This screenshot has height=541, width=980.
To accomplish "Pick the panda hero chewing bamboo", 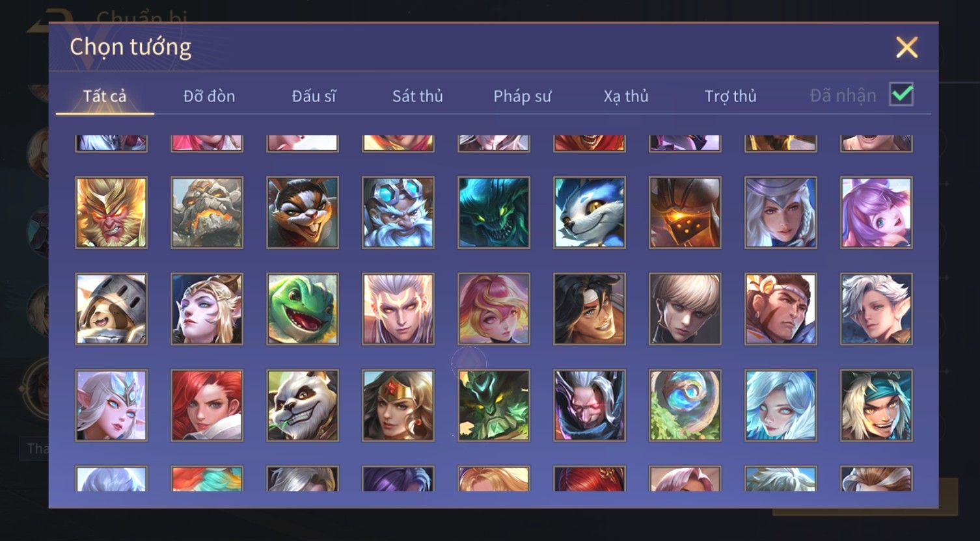I will (303, 405).
